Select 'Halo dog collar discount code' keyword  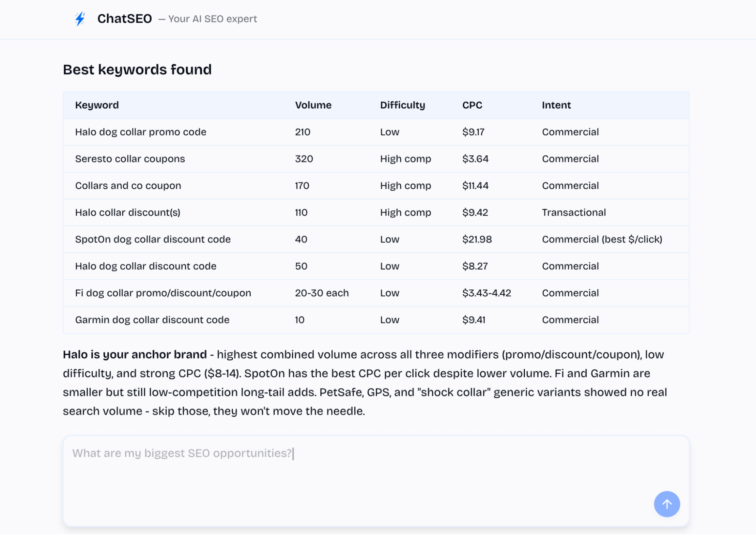pyautogui.click(x=146, y=266)
